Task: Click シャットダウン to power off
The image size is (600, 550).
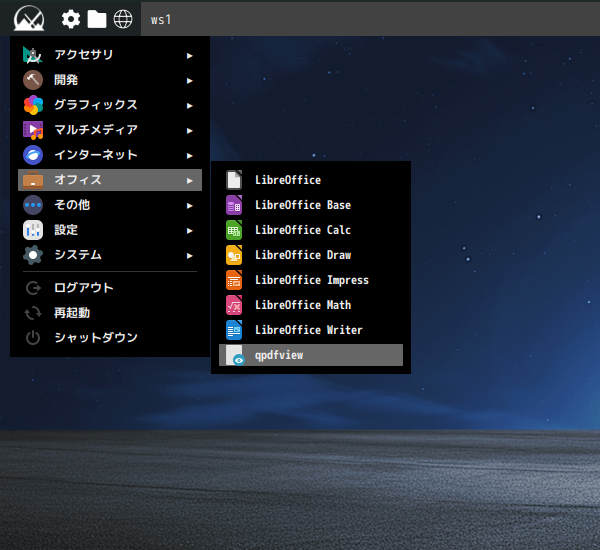Action: [95, 338]
